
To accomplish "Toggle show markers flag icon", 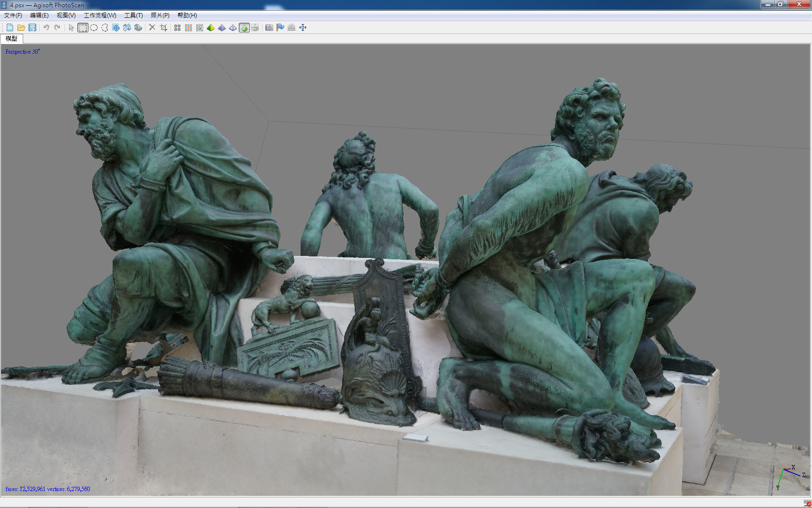I will coord(280,28).
